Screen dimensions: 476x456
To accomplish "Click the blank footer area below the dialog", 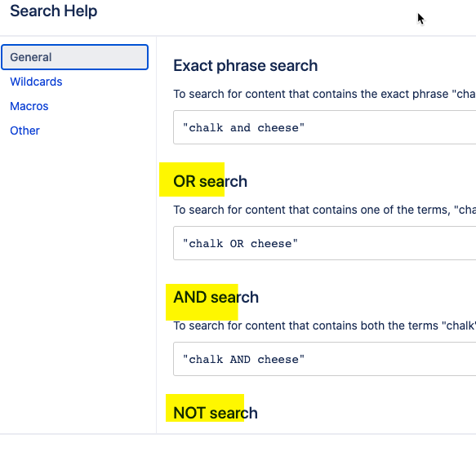I will 238,445.
